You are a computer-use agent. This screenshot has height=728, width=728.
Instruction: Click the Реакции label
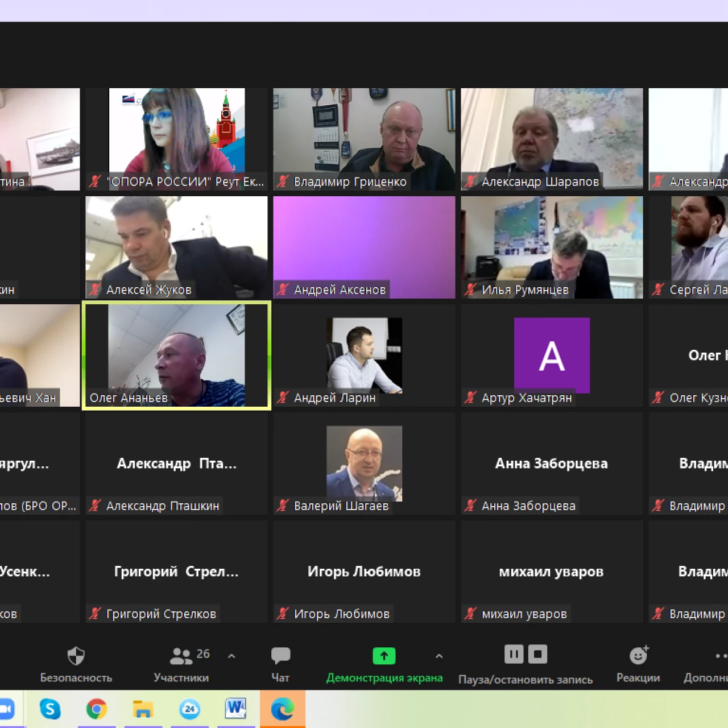pyautogui.click(x=638, y=678)
